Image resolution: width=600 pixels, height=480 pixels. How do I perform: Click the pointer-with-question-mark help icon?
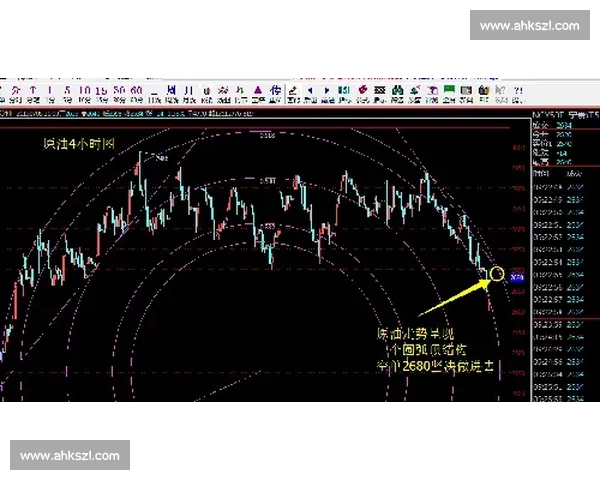(501, 94)
